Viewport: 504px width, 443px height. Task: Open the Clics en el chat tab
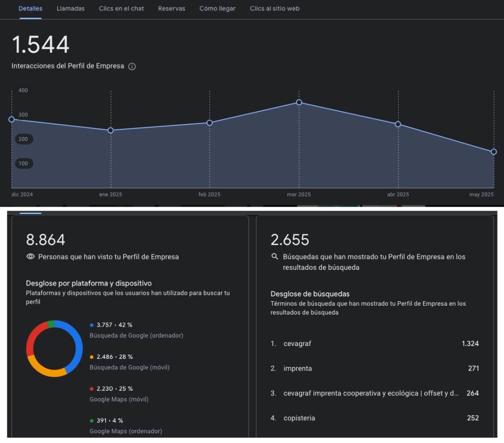tap(122, 8)
